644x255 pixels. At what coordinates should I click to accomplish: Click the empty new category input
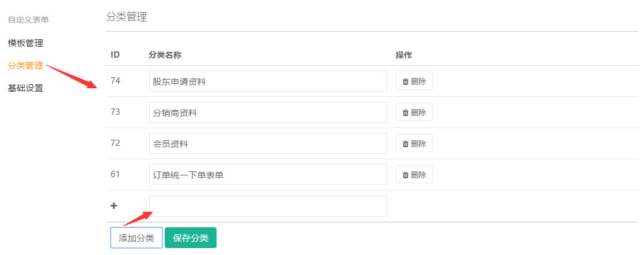(268, 206)
